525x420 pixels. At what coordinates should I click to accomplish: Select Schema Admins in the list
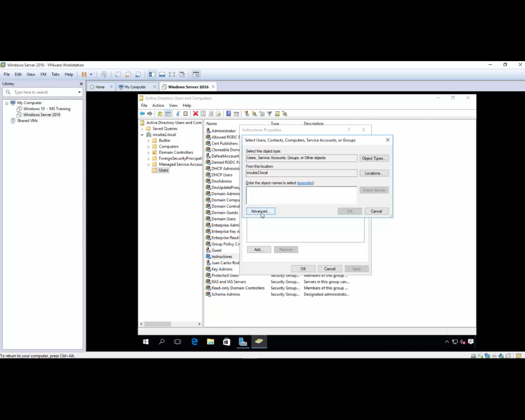coord(226,294)
